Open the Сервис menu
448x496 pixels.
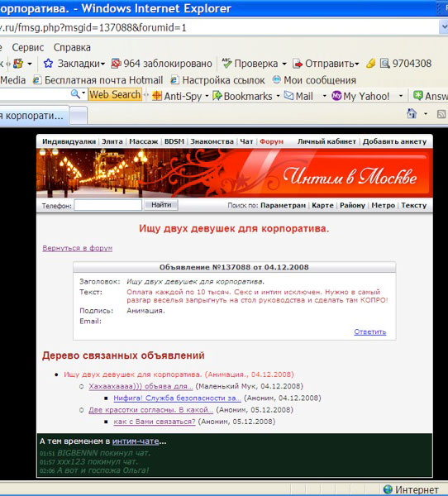pos(28,47)
